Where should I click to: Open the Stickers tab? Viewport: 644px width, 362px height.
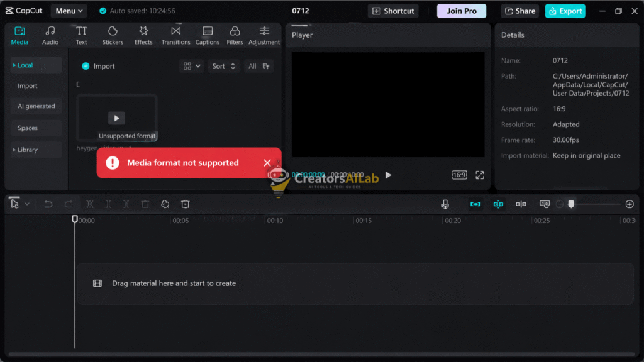(113, 35)
